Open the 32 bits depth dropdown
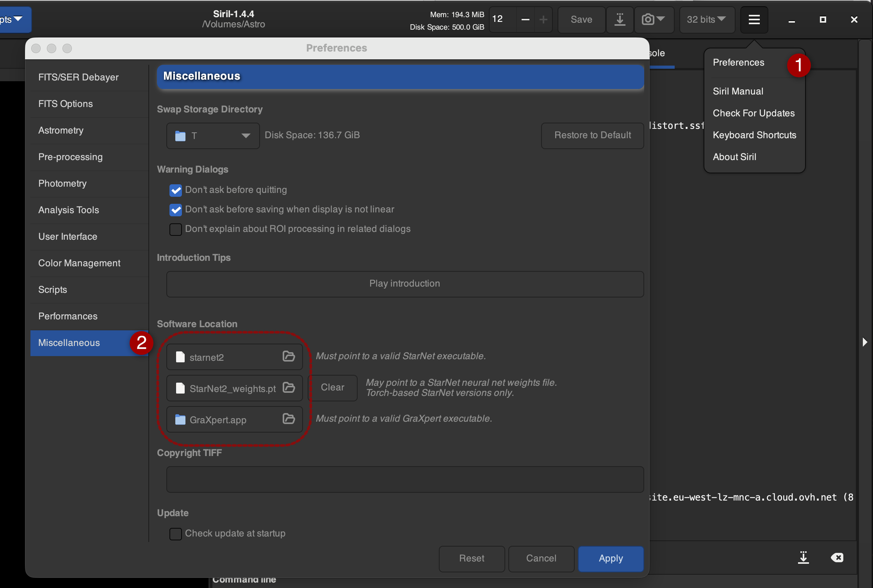The height and width of the screenshot is (588, 873). [707, 20]
